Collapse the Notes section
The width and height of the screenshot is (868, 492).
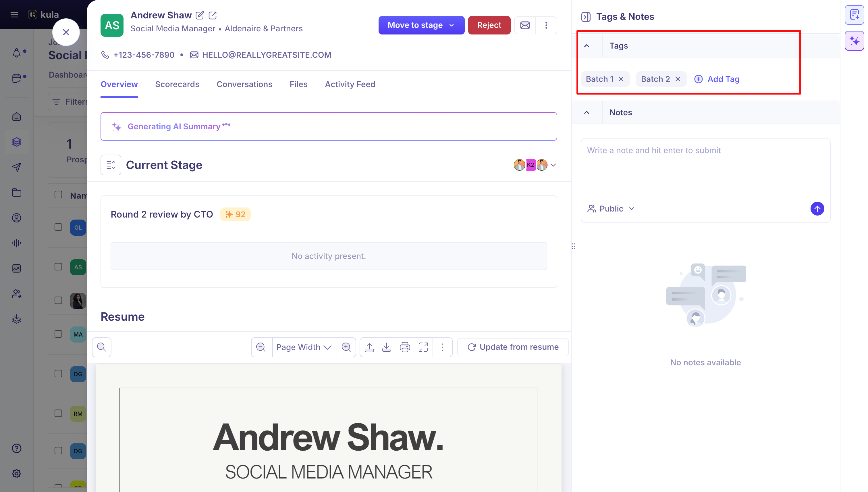(587, 113)
